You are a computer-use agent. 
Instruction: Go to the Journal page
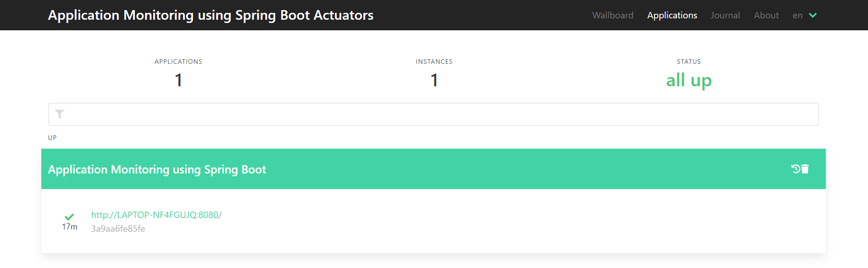coord(725,15)
